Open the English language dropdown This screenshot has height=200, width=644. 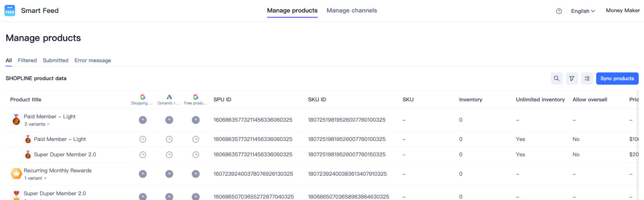tap(583, 11)
